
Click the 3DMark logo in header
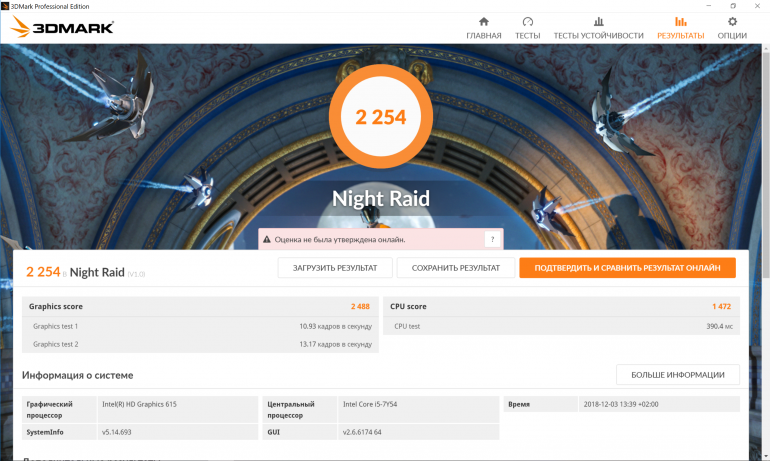(62, 27)
